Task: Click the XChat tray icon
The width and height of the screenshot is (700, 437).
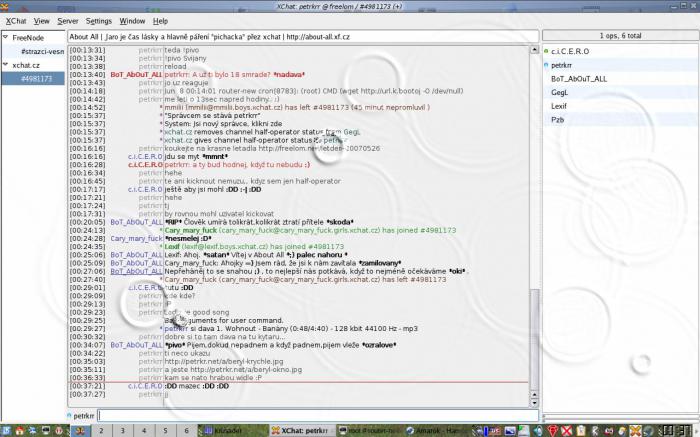Action: [x=635, y=431]
